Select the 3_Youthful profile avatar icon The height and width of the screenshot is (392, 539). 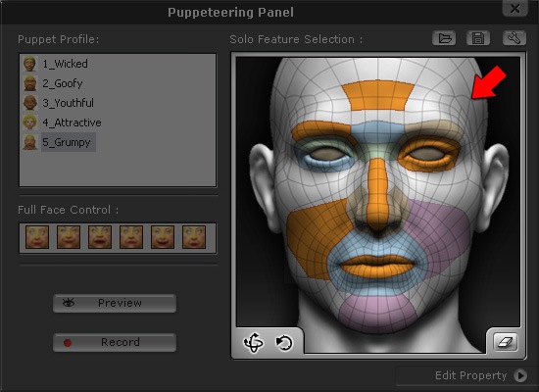[x=30, y=103]
